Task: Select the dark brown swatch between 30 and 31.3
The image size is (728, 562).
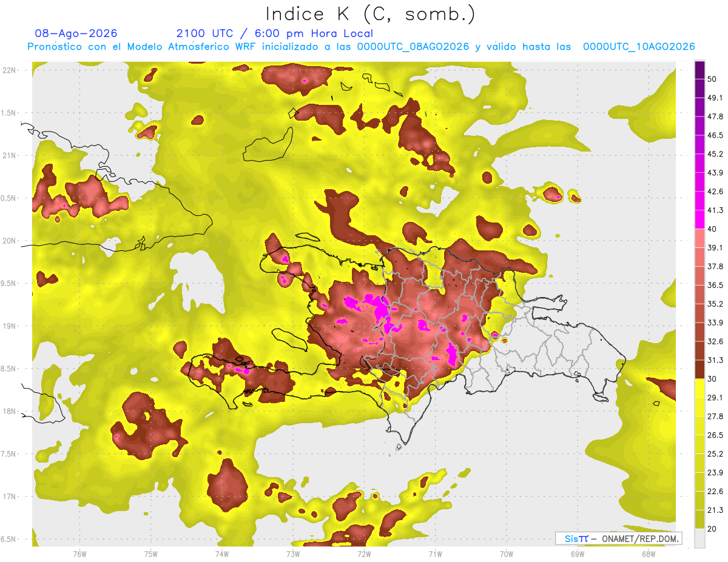Action: (x=699, y=369)
